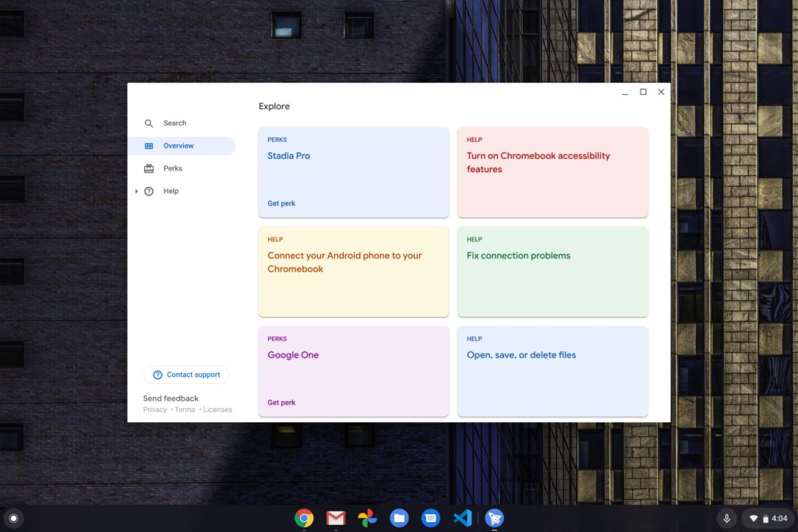Minimize the Explore window
This screenshot has height=532, width=798.
coord(625,92)
